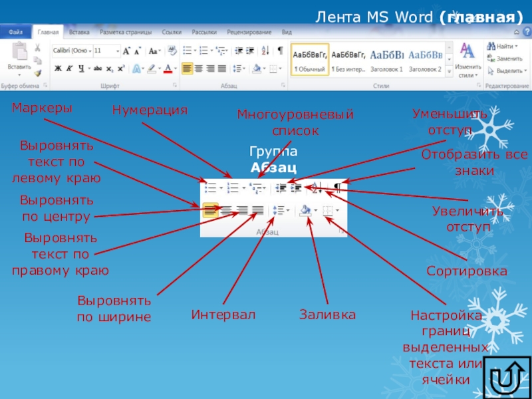
Task: Switch to the Вид tab
Action: click(287, 32)
